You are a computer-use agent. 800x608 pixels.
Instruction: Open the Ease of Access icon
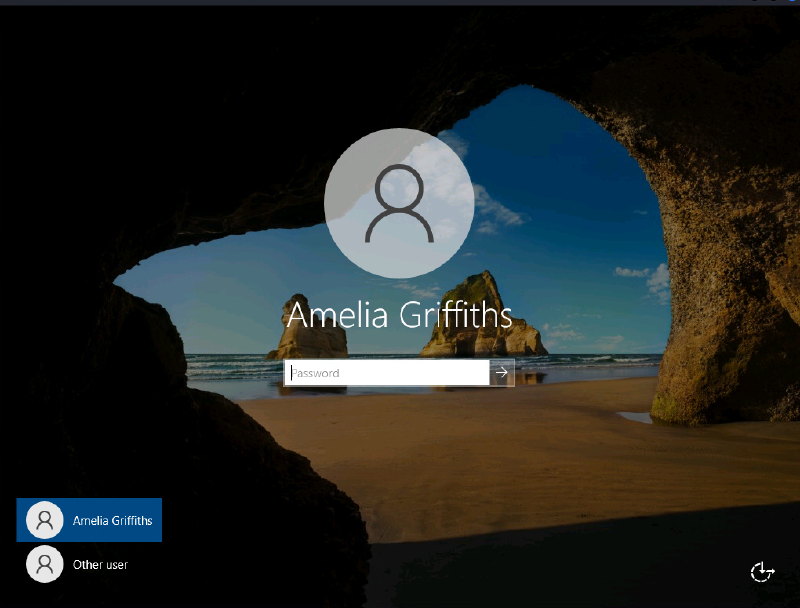[x=762, y=572]
